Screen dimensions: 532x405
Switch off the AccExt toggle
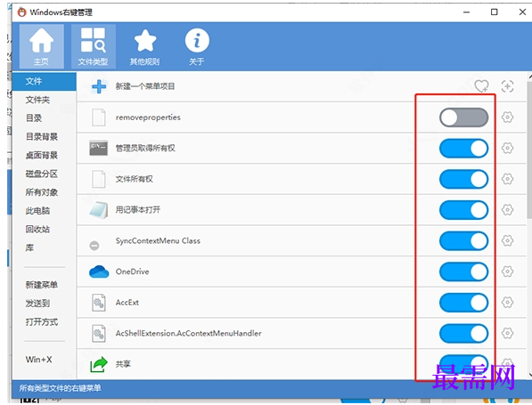463,303
